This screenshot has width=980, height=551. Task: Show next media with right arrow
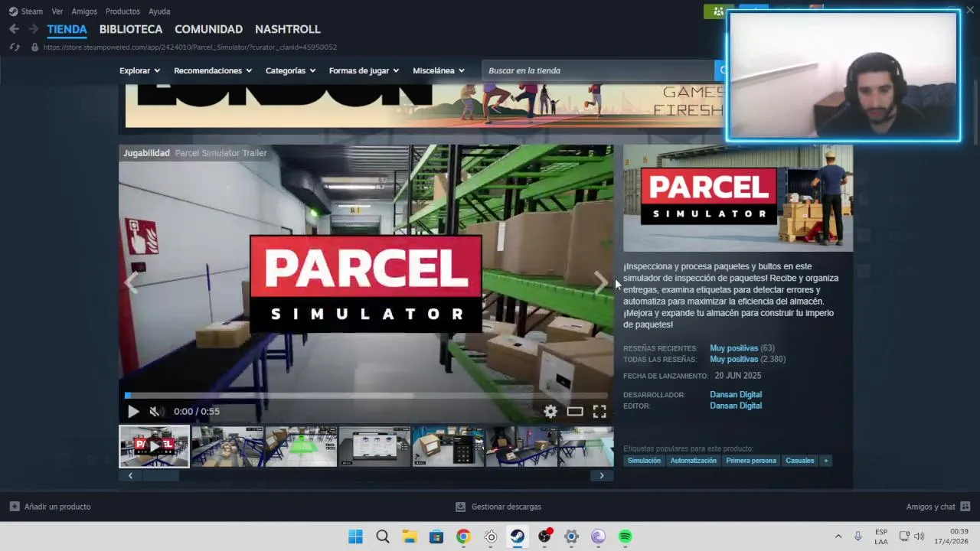[601, 282]
